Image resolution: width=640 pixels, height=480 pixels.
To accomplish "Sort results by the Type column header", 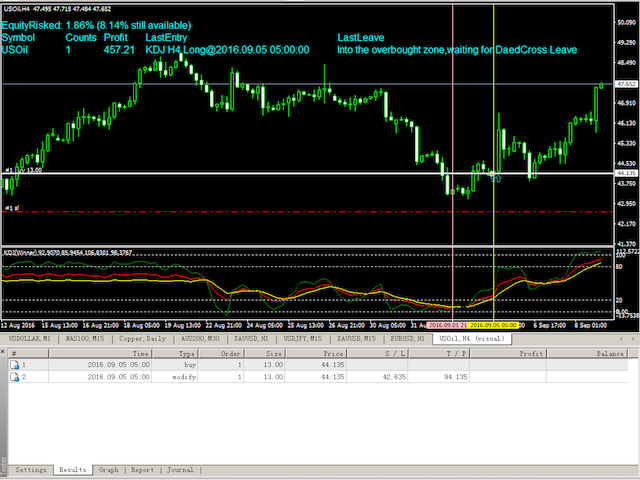I will (175, 353).
